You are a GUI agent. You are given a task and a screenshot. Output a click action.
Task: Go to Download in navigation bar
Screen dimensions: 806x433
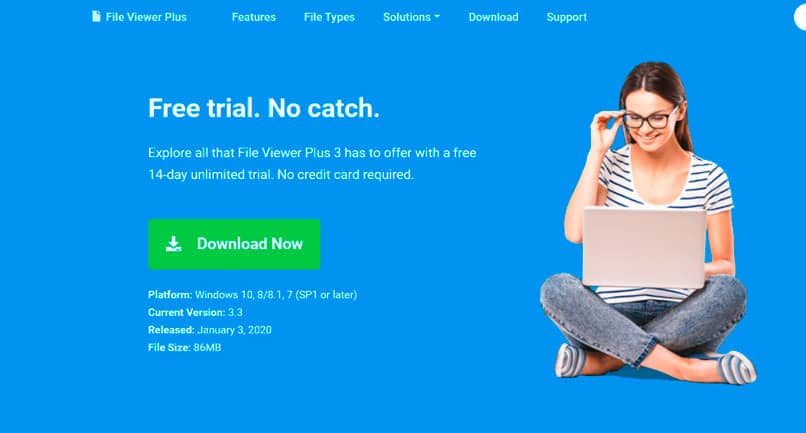(x=493, y=17)
